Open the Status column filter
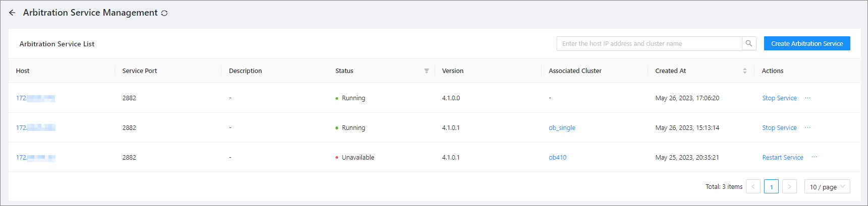Screen dimensions: 868x206 (x=426, y=71)
